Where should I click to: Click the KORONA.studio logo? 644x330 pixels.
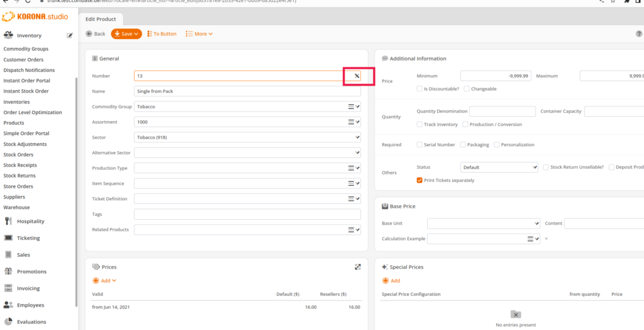click(35, 17)
